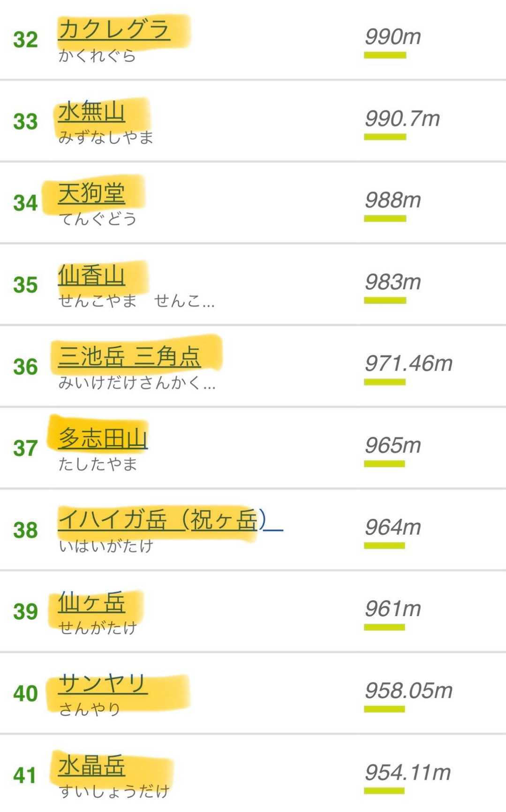Click the 971.46m elevation value

(x=408, y=363)
